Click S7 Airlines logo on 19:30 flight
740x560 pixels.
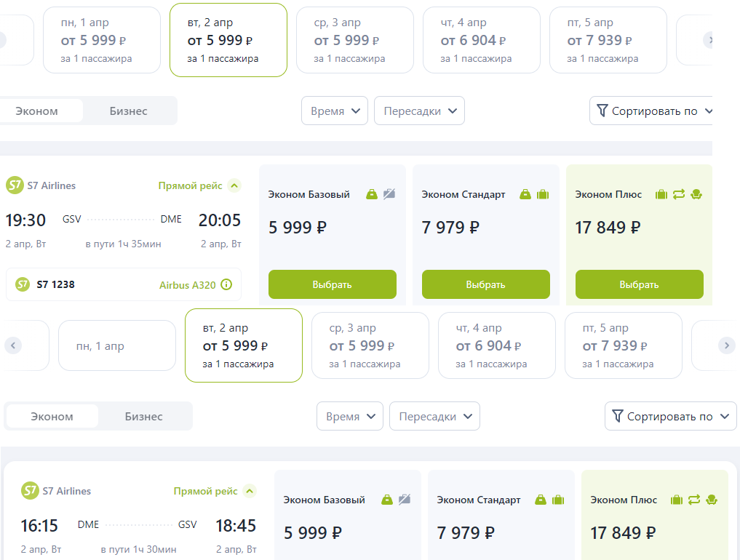click(15, 185)
